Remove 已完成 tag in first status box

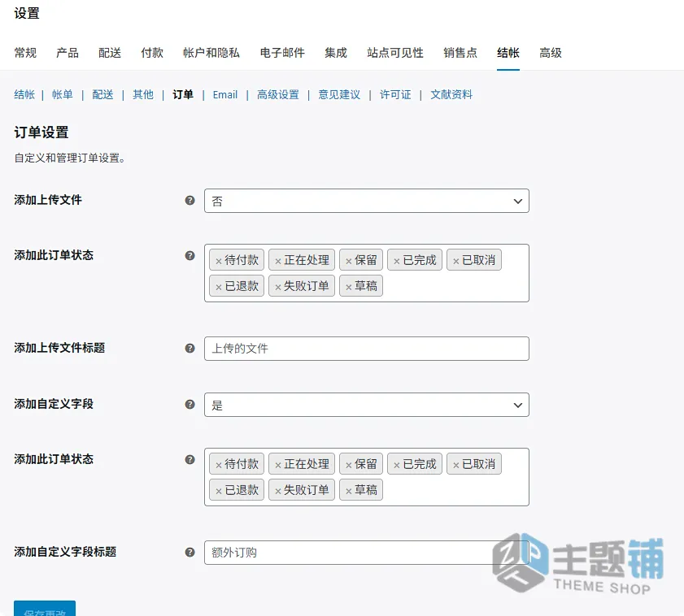point(397,261)
